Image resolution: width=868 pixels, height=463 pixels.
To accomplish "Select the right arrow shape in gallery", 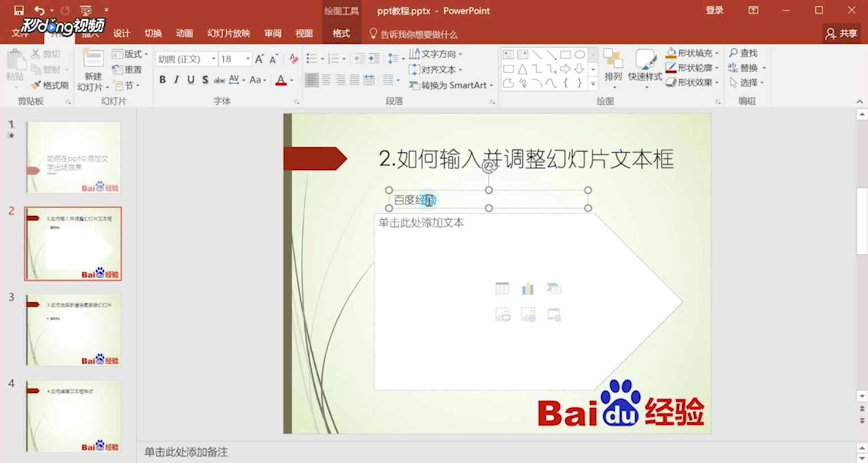I will point(565,69).
